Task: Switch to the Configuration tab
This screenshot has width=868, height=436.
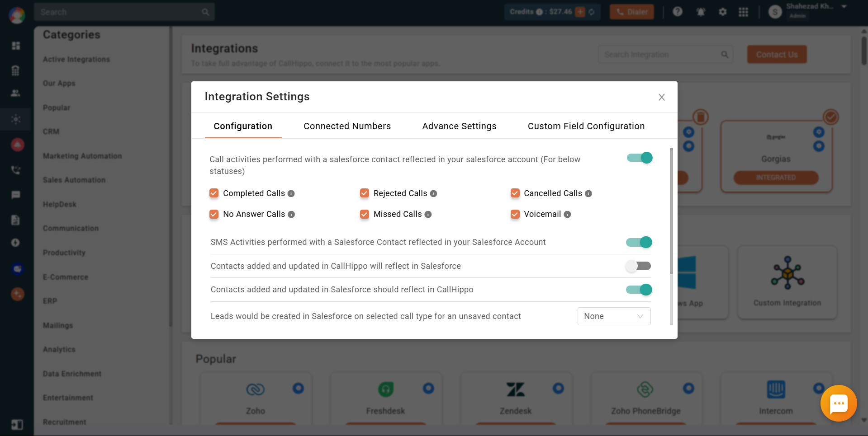Action: click(x=243, y=126)
